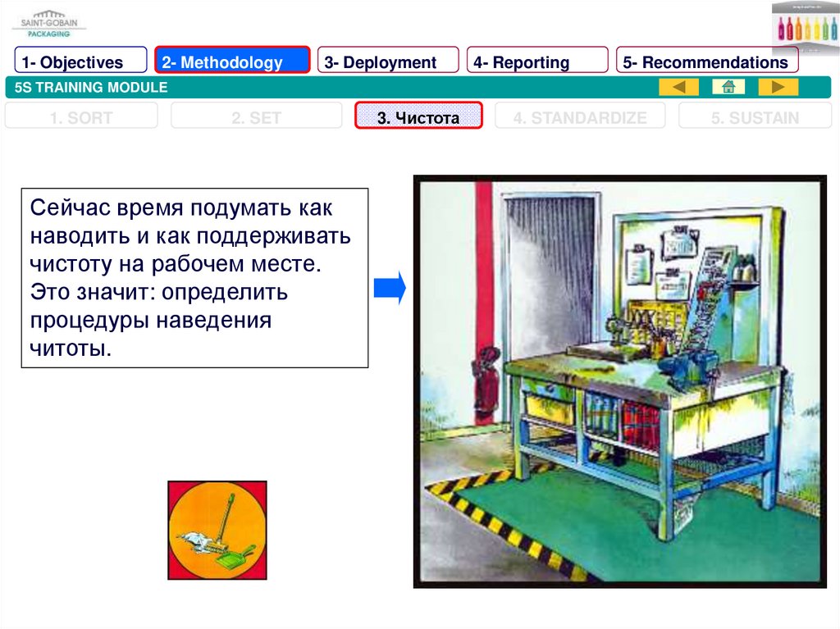Select the 2. SET step
The image size is (840, 629).
(x=256, y=117)
